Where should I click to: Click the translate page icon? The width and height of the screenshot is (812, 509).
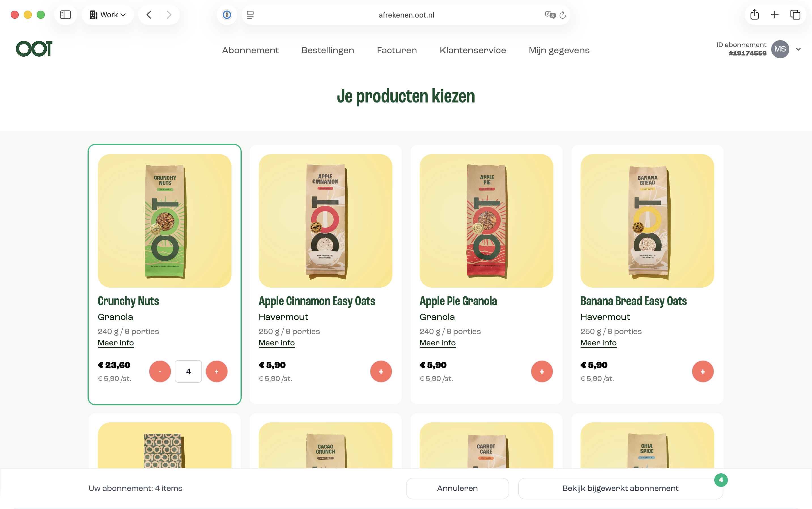point(550,15)
